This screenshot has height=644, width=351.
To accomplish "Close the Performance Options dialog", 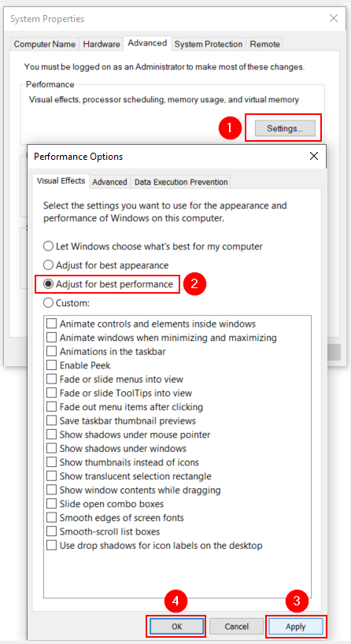I will (x=314, y=157).
